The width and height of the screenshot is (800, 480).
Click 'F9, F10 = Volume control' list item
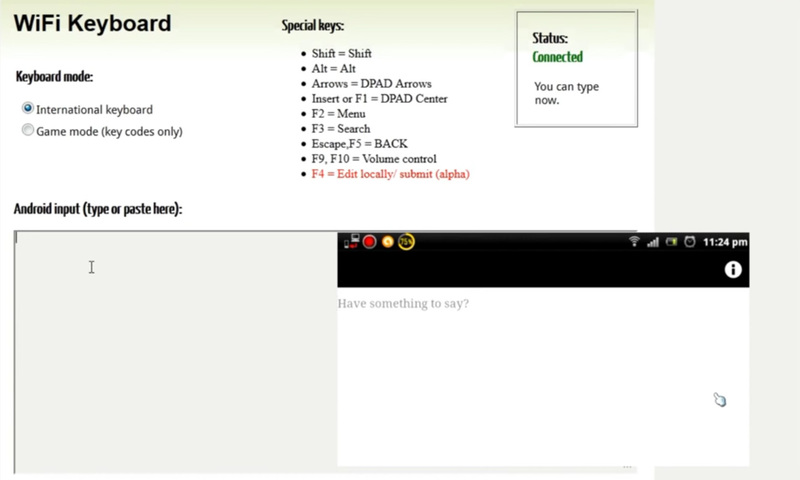[374, 159]
